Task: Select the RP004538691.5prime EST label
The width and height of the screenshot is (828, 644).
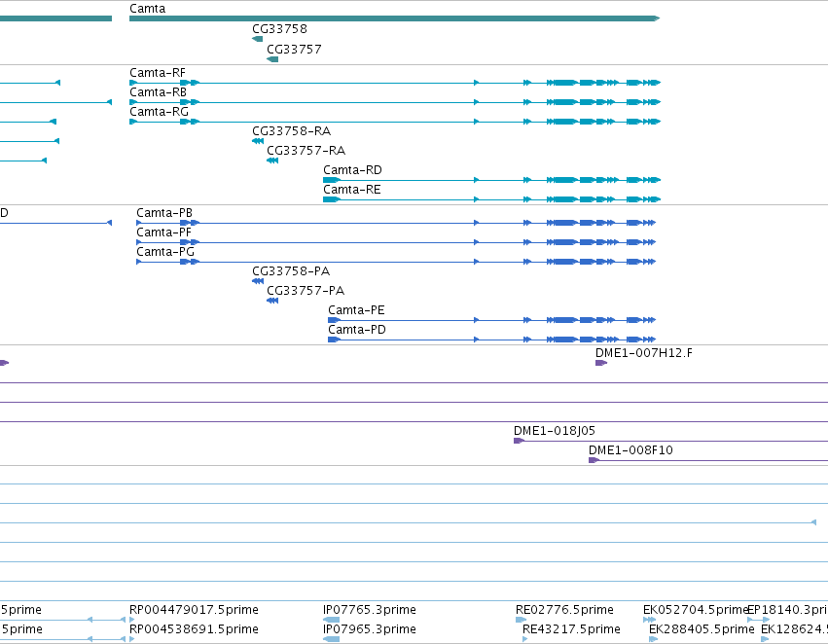Action: [194, 629]
